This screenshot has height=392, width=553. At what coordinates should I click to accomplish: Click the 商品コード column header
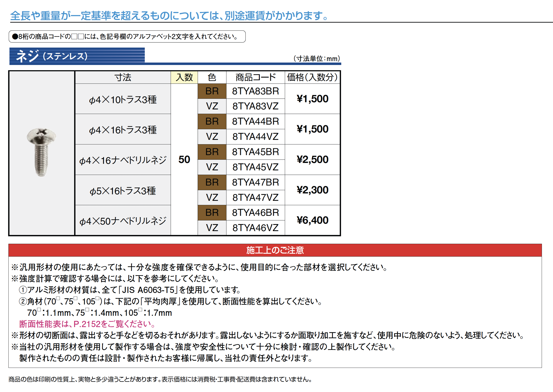(255, 78)
